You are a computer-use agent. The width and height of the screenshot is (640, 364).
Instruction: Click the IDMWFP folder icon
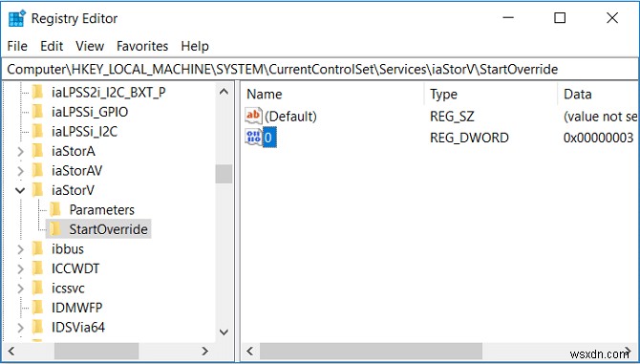coord(37,308)
